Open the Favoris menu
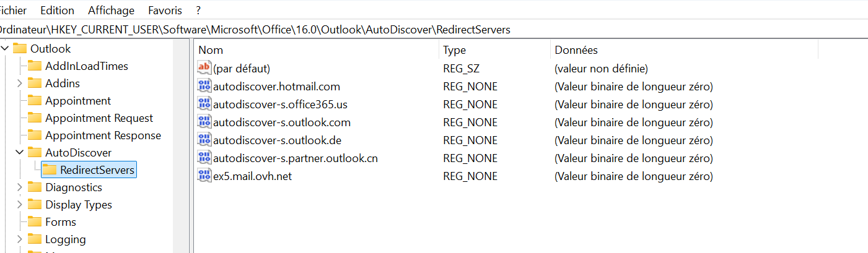The height and width of the screenshot is (253, 868). [x=165, y=11]
